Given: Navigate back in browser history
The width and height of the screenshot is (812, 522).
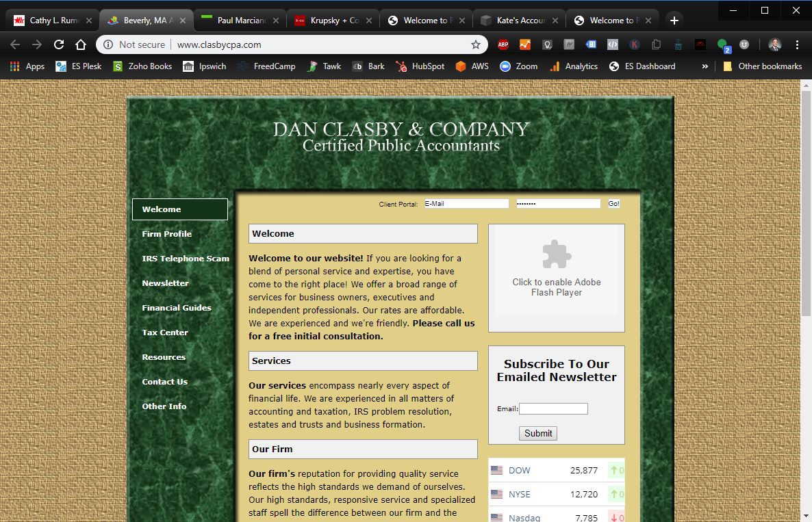Looking at the screenshot, I should (16, 44).
